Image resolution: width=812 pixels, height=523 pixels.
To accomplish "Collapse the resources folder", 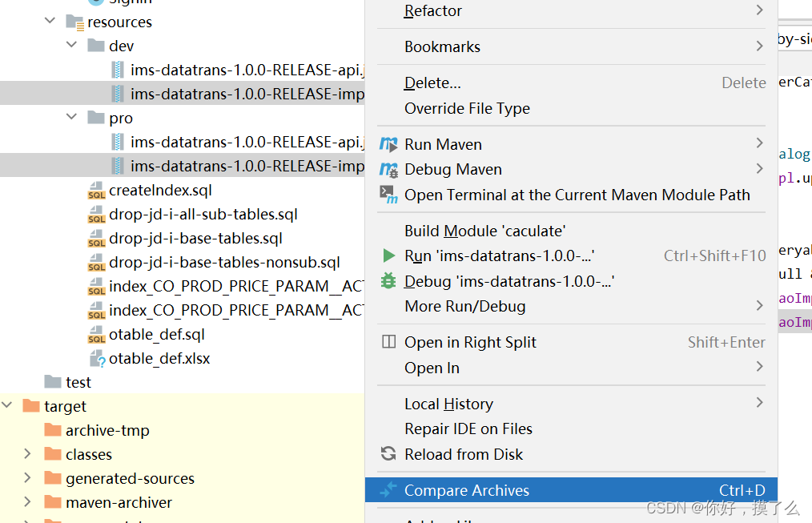I will pos(50,21).
